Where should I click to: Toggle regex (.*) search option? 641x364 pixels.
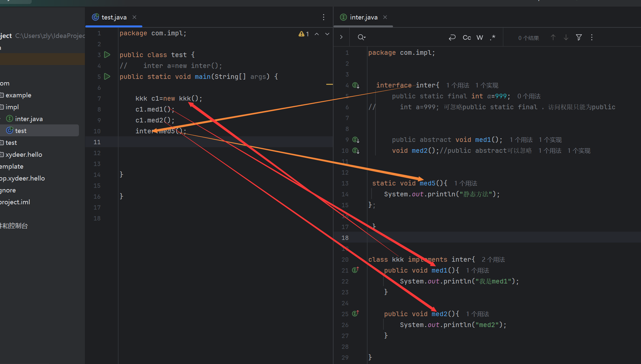[492, 38]
